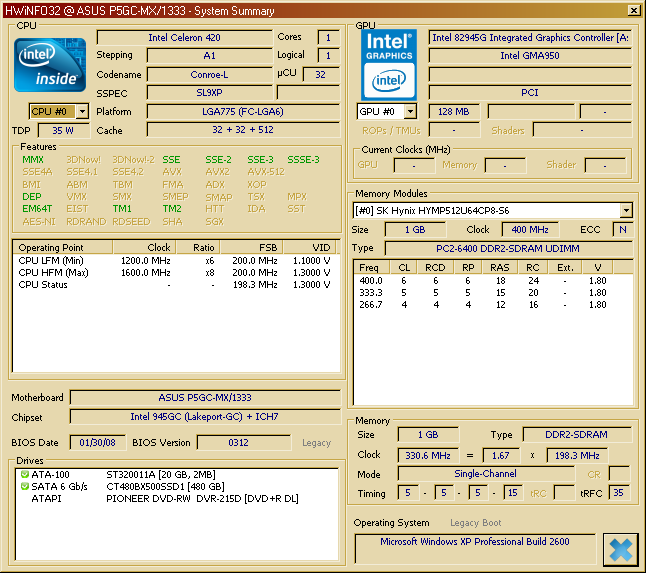Click the DEP feature label
Screen dimensions: 646x573
click(x=32, y=196)
